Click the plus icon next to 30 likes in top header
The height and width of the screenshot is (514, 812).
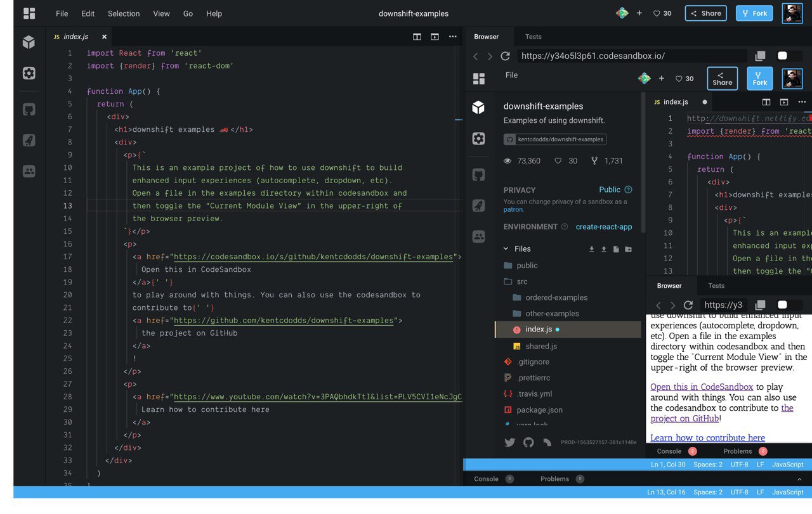[639, 13]
